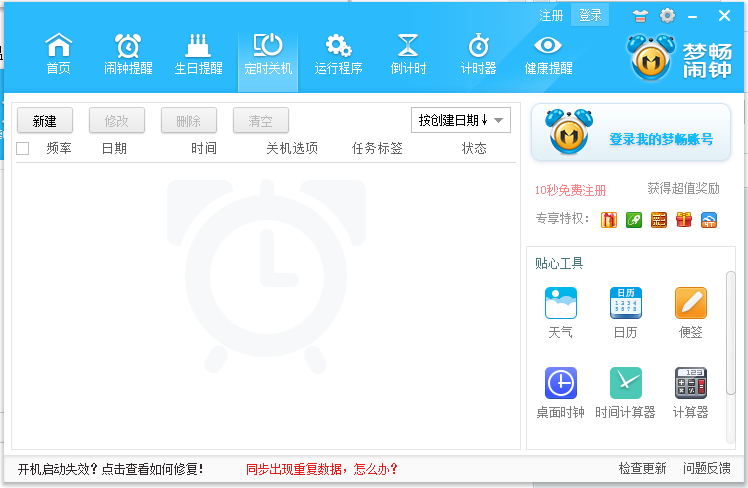Click the 新建 new task button

45,121
